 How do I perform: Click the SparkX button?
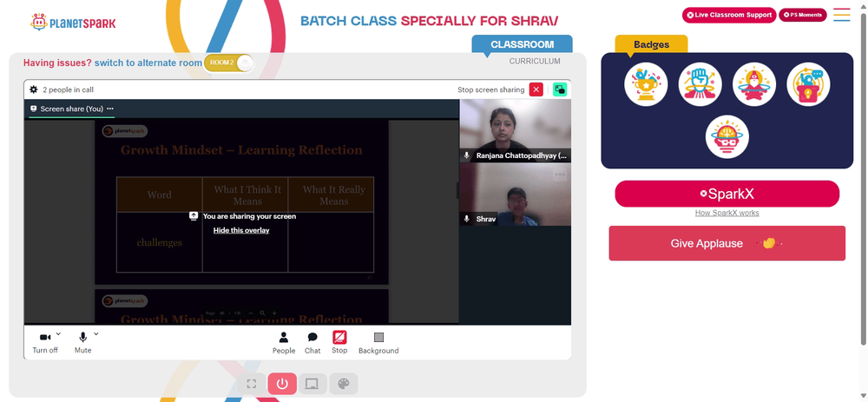(727, 194)
